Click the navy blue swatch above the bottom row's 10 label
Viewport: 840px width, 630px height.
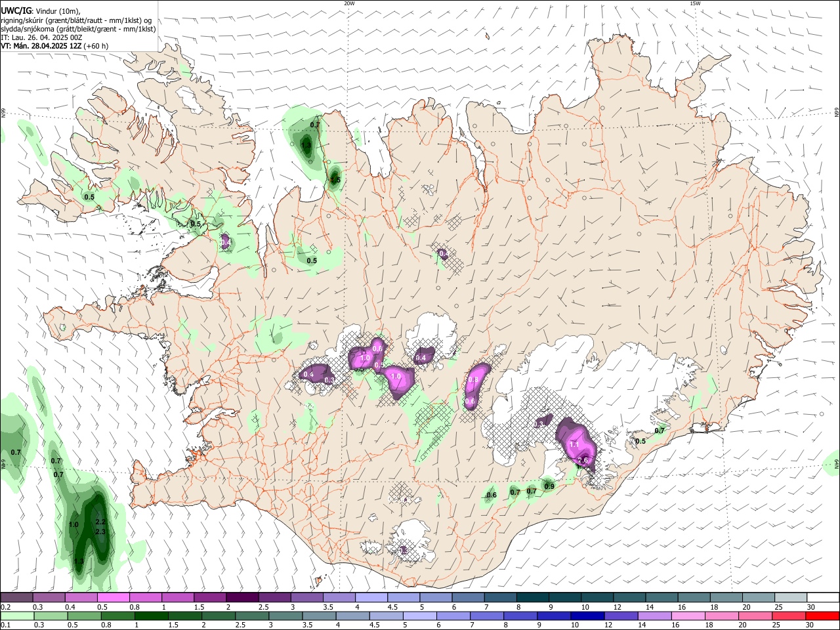(x=587, y=616)
